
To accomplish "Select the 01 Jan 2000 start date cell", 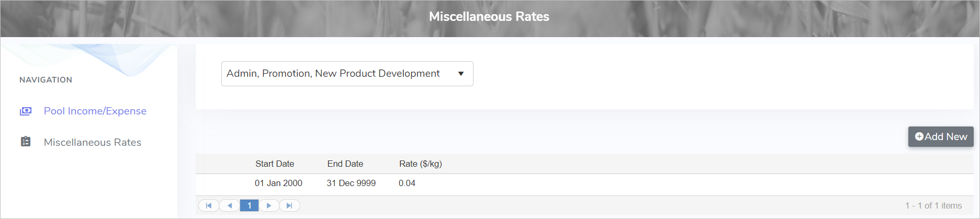I will (x=278, y=183).
